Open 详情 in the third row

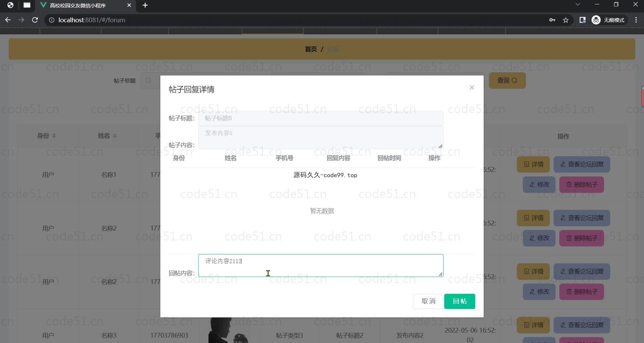533,272
